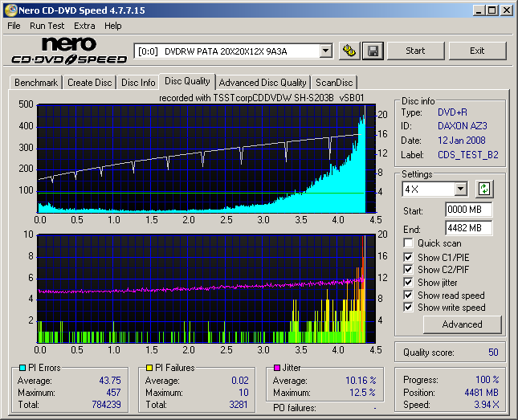Image resolution: width=518 pixels, height=420 pixels.
Task: Click PI Errors maximum 457
Action: pos(113,392)
